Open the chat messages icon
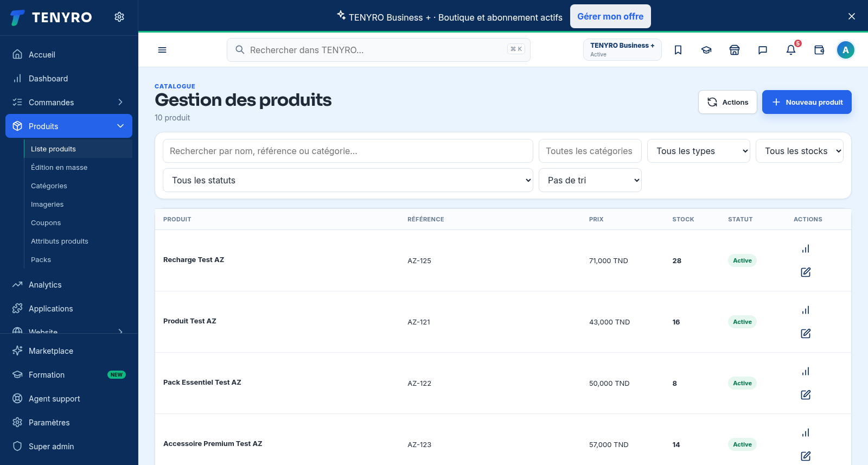 point(763,50)
